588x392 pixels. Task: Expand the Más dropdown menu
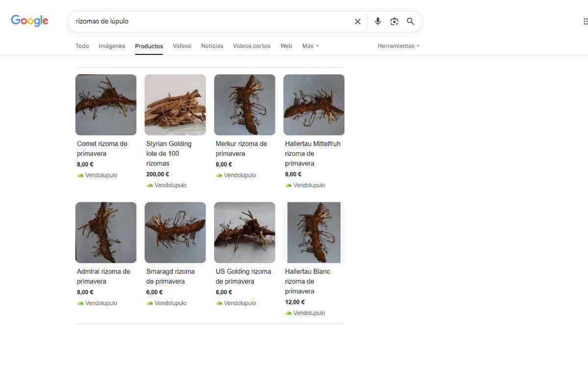tap(310, 46)
